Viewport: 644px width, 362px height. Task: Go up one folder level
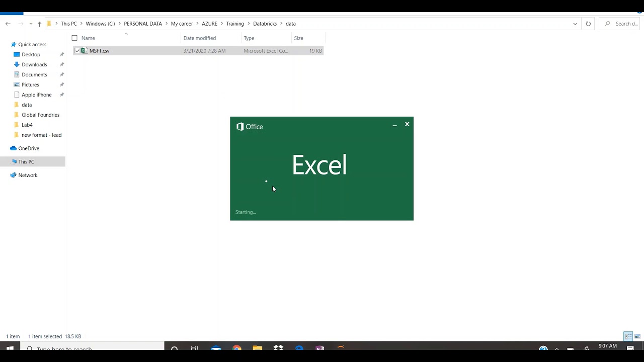tap(39, 24)
